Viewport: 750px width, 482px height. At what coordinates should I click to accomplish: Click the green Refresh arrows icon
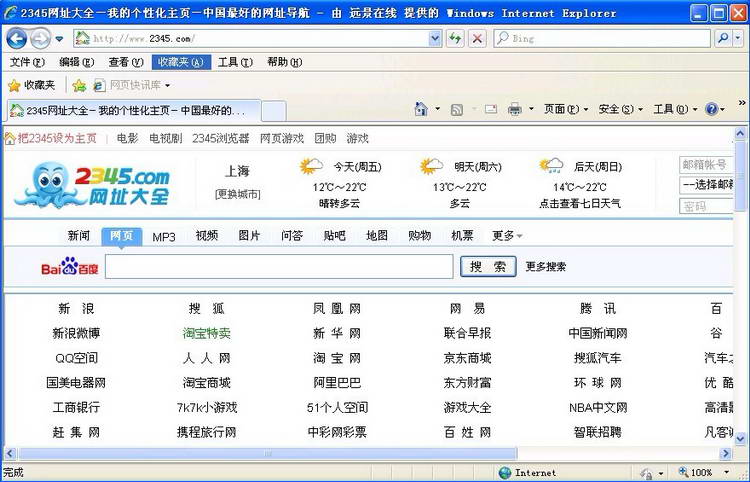455,38
